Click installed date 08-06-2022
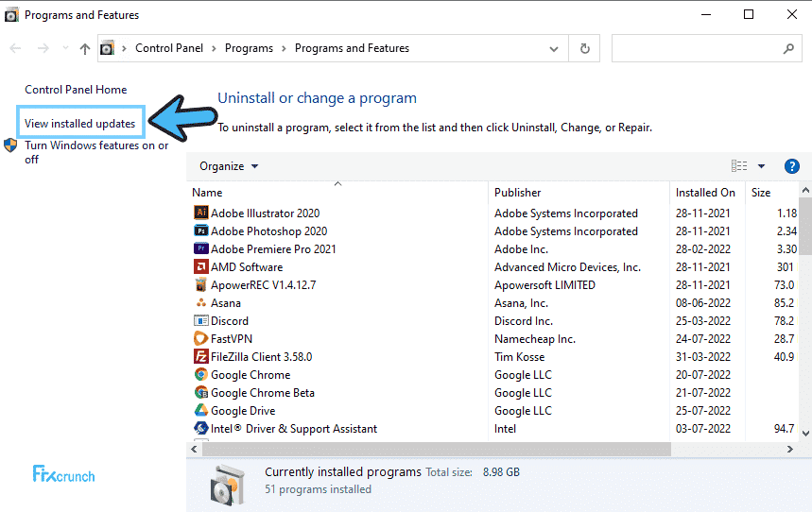 702,303
